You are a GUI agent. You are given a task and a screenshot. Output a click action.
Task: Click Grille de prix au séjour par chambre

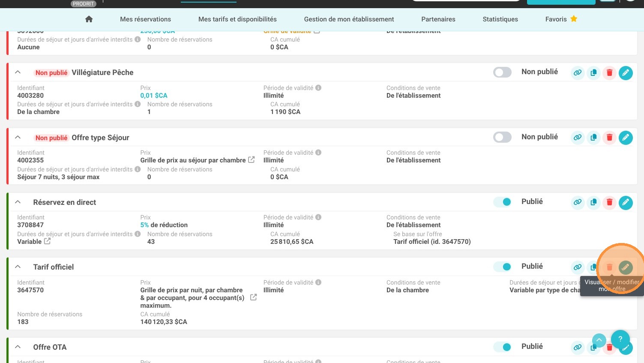click(193, 160)
